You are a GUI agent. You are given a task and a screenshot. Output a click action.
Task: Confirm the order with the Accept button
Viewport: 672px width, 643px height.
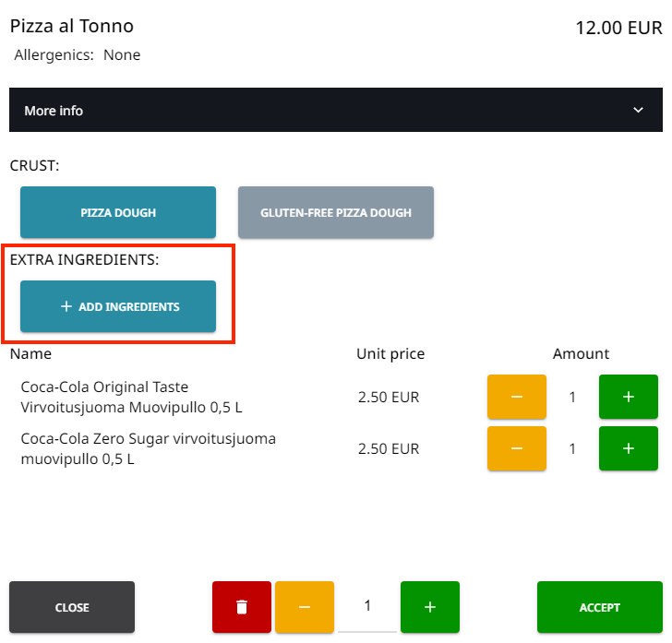[599, 607]
